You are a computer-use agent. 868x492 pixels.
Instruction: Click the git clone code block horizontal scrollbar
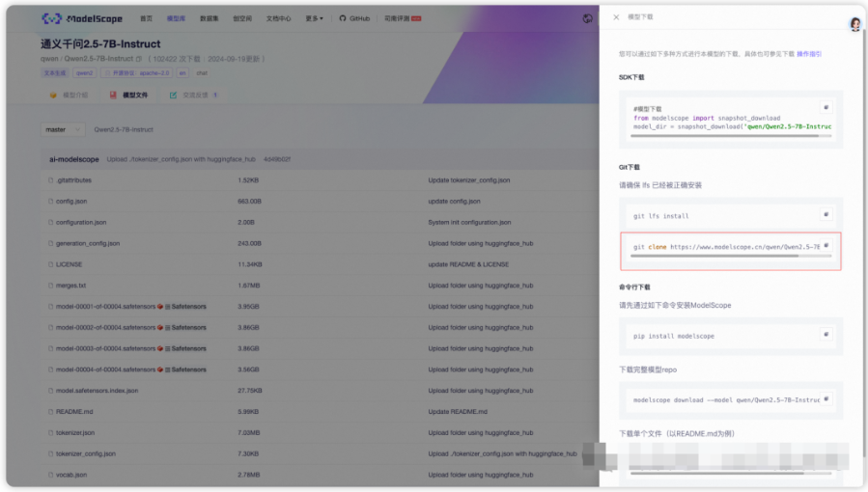[x=714, y=256]
